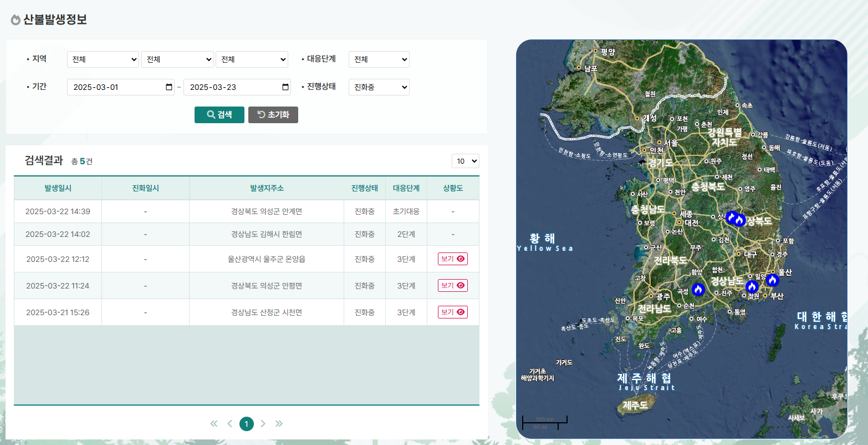This screenshot has width=868, height=445.
Task: Click the calendar icon in the start date field
Action: pos(169,87)
